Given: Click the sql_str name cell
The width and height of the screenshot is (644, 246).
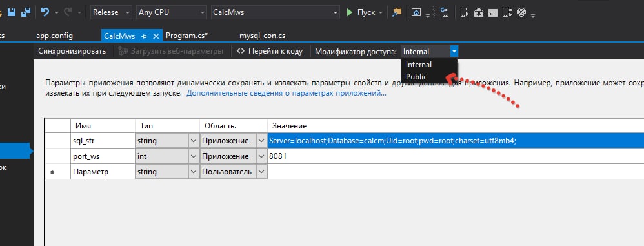Looking at the screenshot, I should [x=103, y=141].
